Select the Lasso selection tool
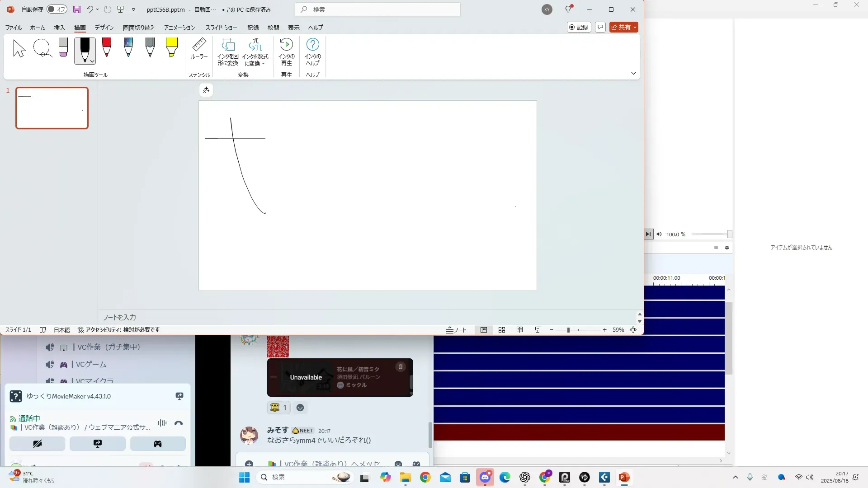 point(42,48)
